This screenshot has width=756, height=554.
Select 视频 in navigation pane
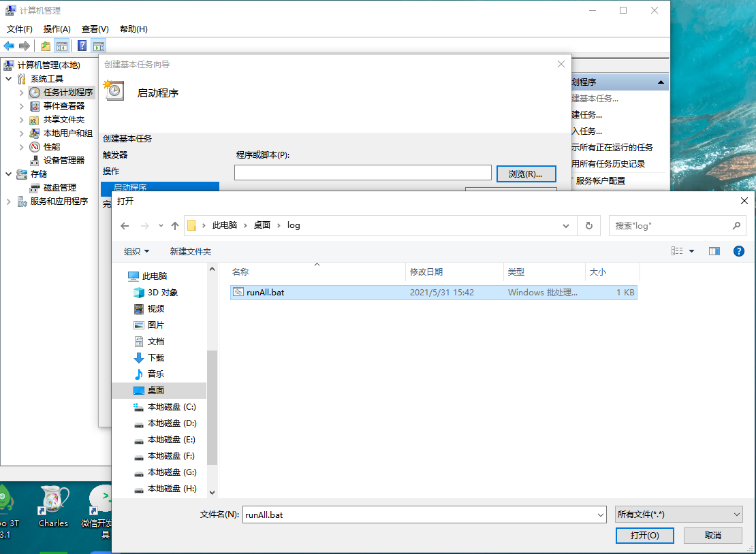(156, 309)
